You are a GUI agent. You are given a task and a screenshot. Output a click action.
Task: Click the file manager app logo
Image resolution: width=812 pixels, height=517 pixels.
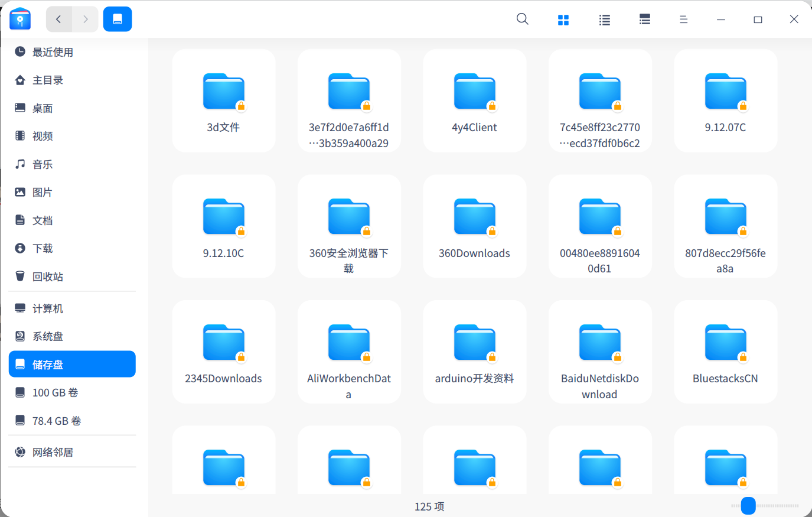click(x=20, y=19)
